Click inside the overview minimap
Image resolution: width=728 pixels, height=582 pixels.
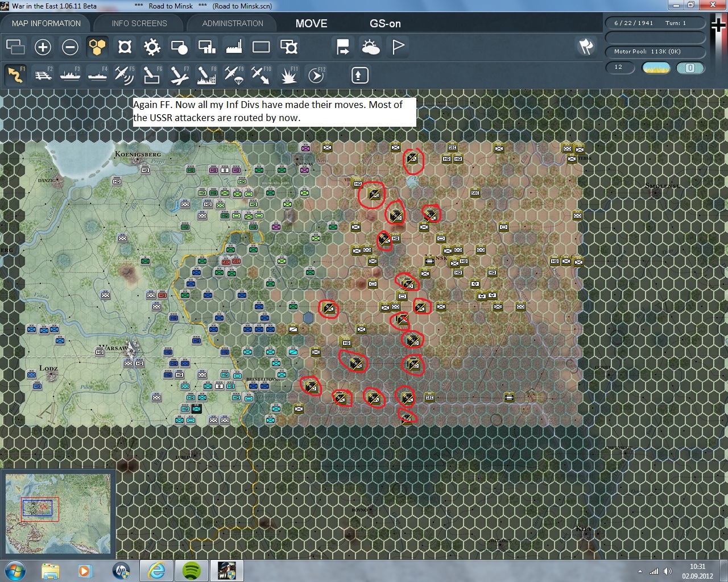58,513
